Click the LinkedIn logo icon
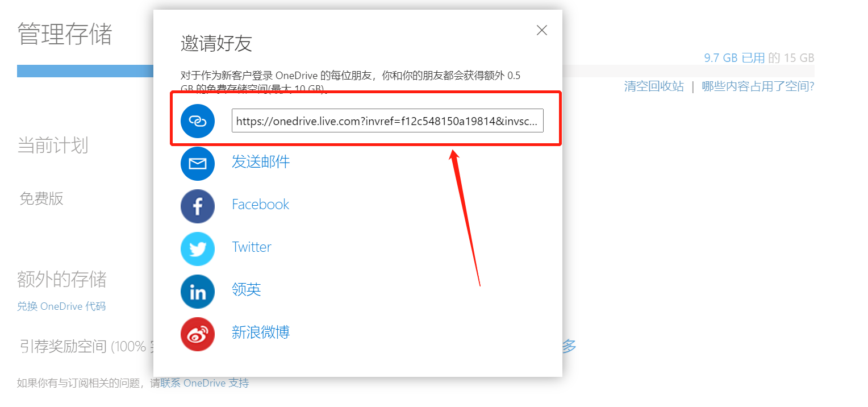Screen dimensions: 868x407 [198, 292]
